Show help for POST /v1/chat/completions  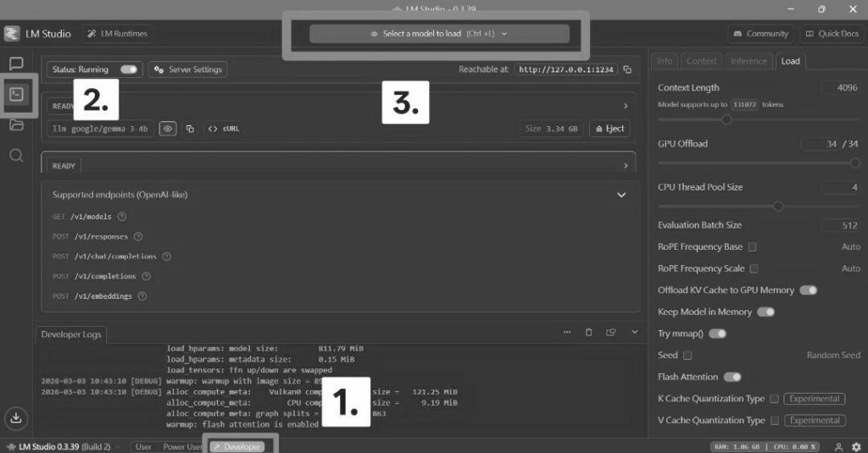(166, 257)
